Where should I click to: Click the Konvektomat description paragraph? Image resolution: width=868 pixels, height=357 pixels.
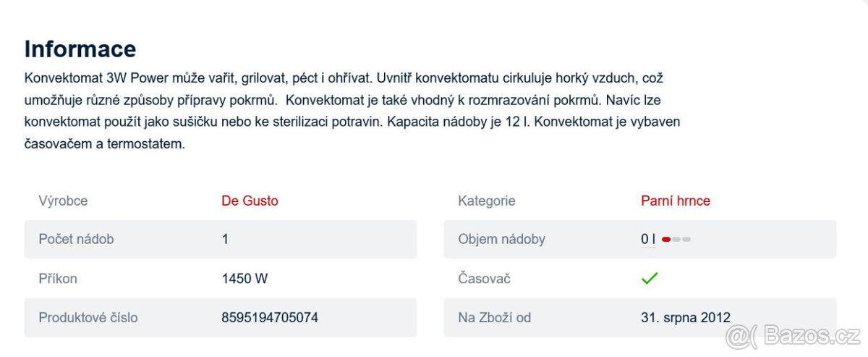tap(352, 110)
